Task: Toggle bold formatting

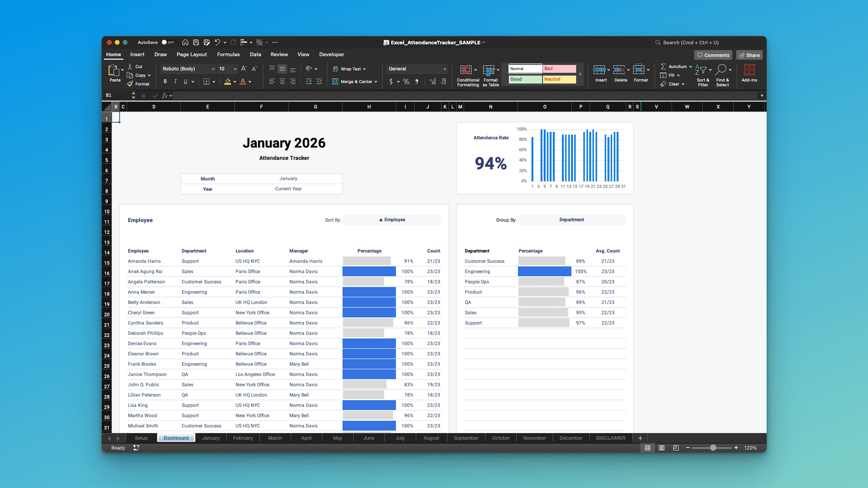Action: tap(165, 81)
